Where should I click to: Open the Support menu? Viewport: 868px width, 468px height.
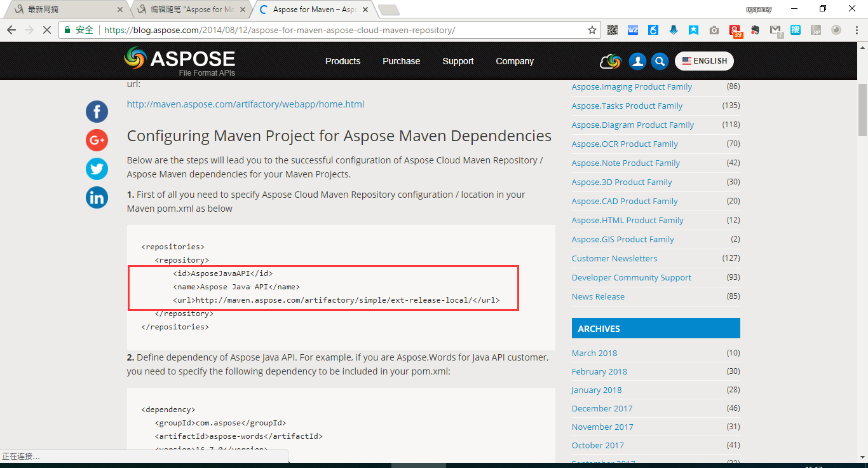pos(458,61)
